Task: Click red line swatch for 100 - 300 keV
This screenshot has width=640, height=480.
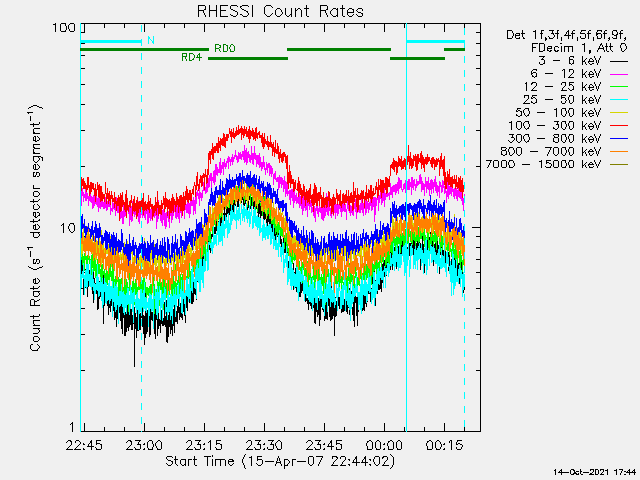Action: [619, 126]
